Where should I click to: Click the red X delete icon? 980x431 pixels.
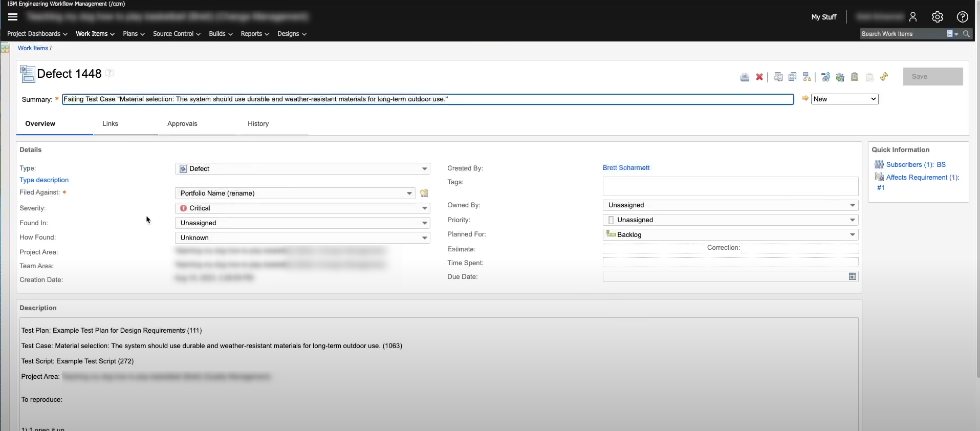click(x=759, y=77)
